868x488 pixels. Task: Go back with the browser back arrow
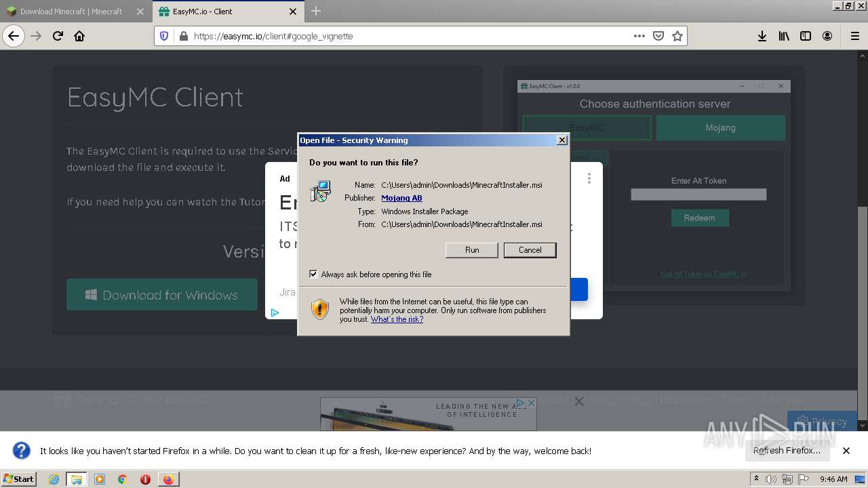14,36
